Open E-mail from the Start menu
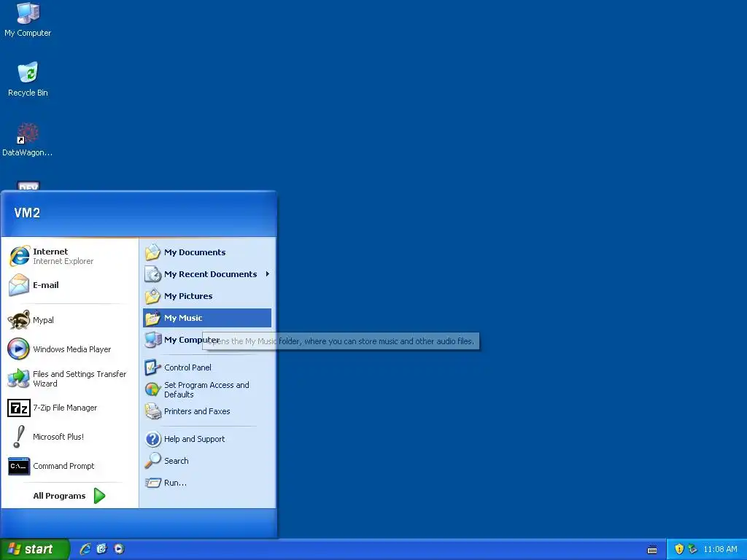Screen dimensions: 747x560 coord(69,285)
